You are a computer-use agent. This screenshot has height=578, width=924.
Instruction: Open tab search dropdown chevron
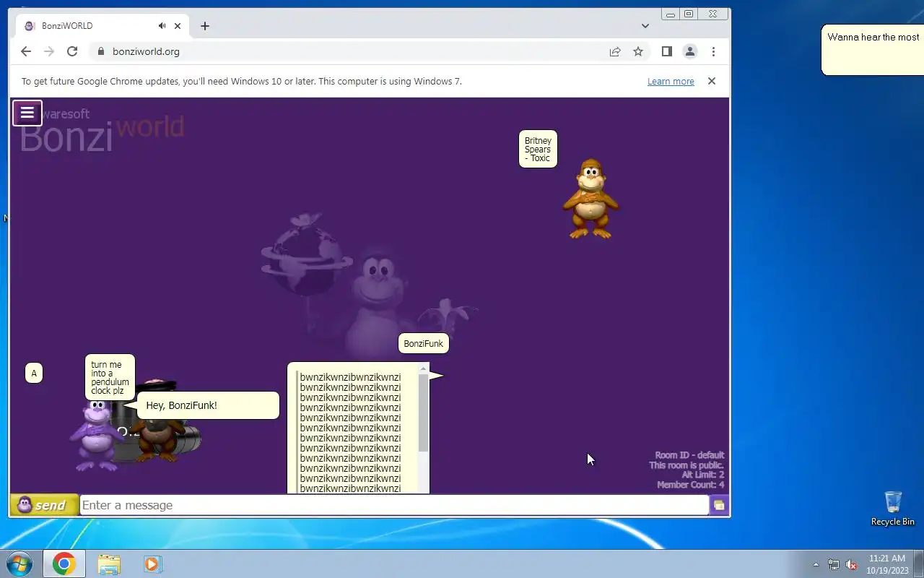(x=645, y=26)
